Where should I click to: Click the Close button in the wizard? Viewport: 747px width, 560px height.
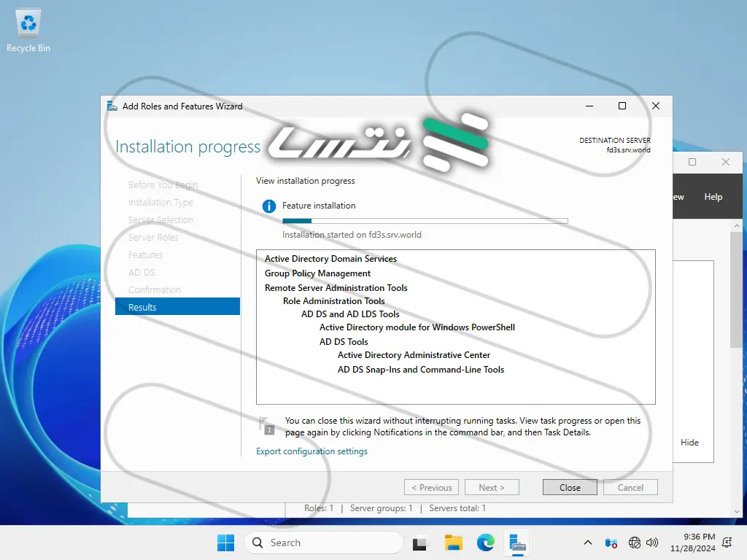[570, 487]
